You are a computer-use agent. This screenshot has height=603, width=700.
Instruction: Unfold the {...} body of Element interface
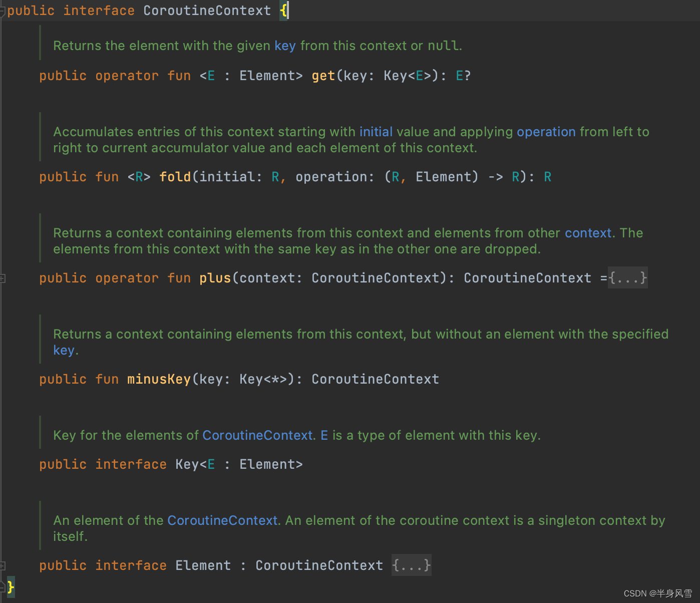[411, 565]
